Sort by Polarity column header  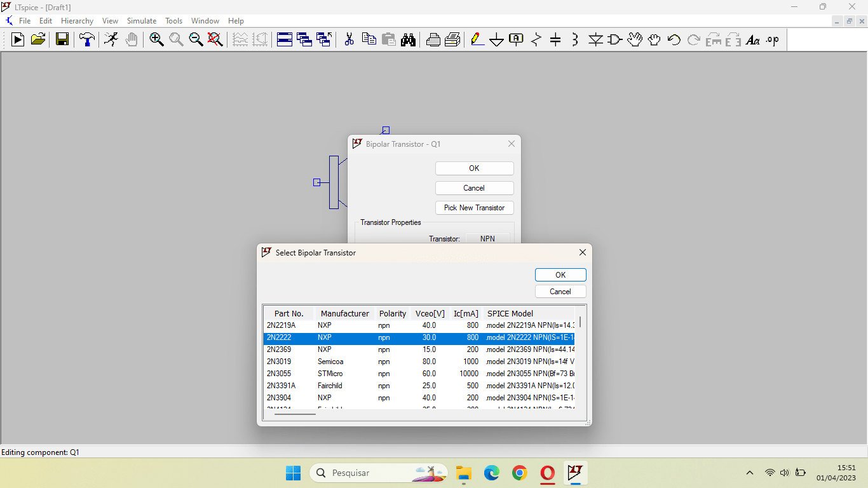[393, 313]
